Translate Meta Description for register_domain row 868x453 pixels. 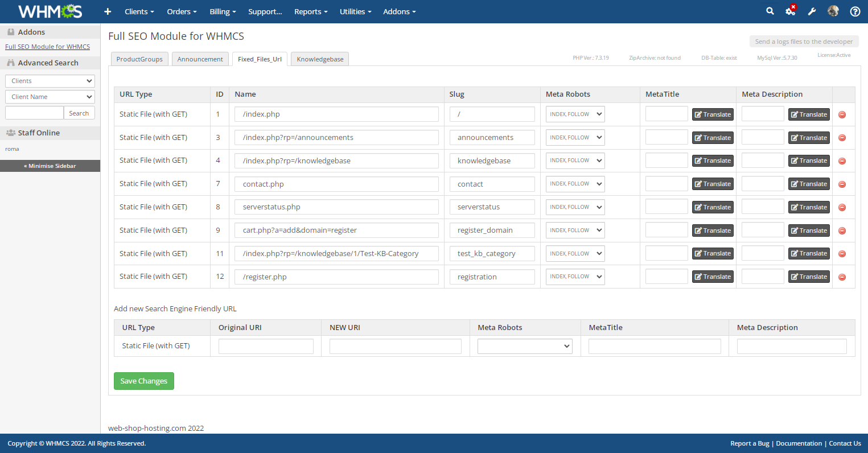(x=809, y=230)
